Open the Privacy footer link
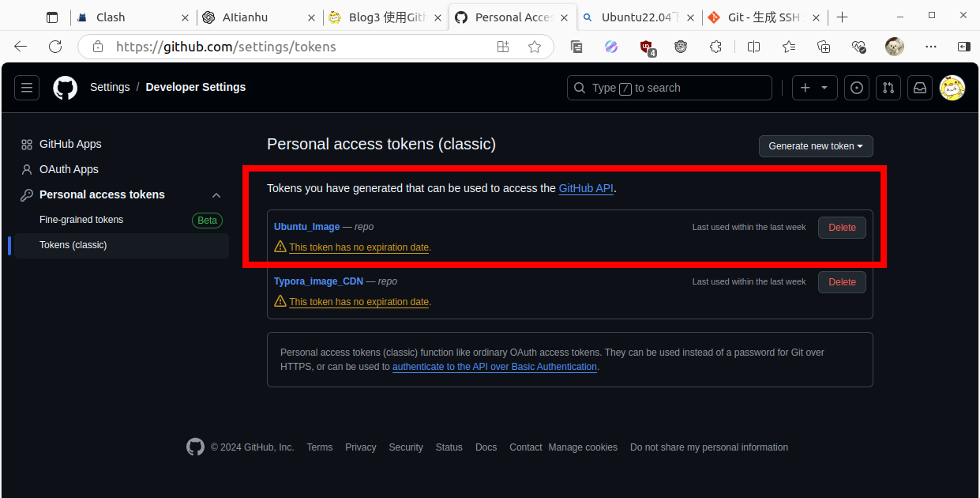The height and width of the screenshot is (498, 980). (361, 447)
